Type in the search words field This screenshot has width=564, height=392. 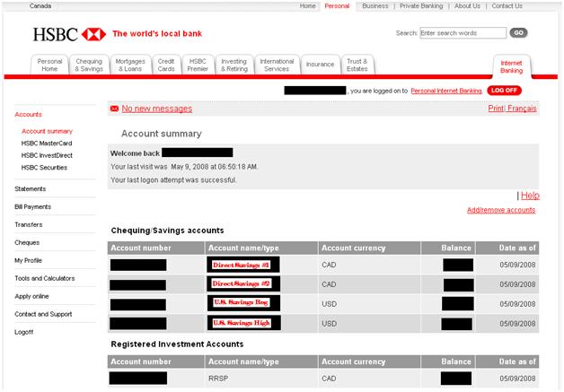tap(463, 33)
